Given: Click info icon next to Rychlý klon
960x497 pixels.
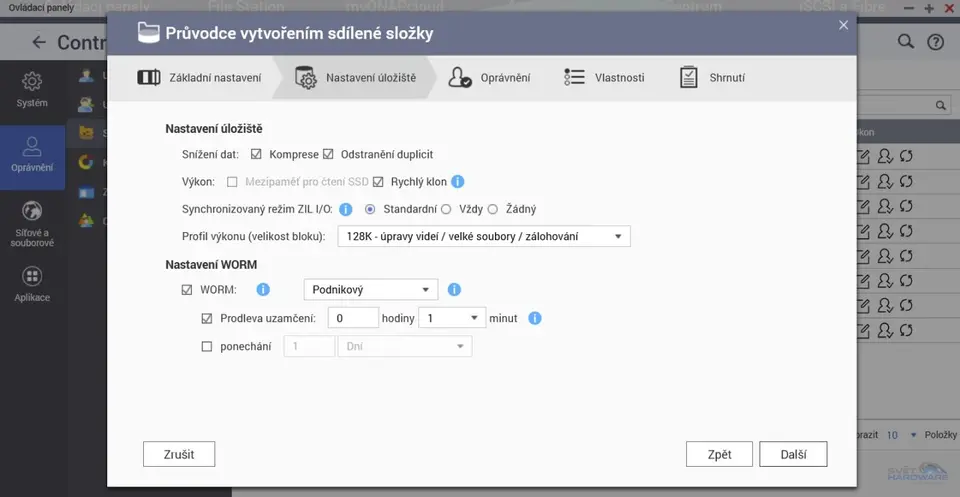Looking at the screenshot, I should pyautogui.click(x=458, y=182).
